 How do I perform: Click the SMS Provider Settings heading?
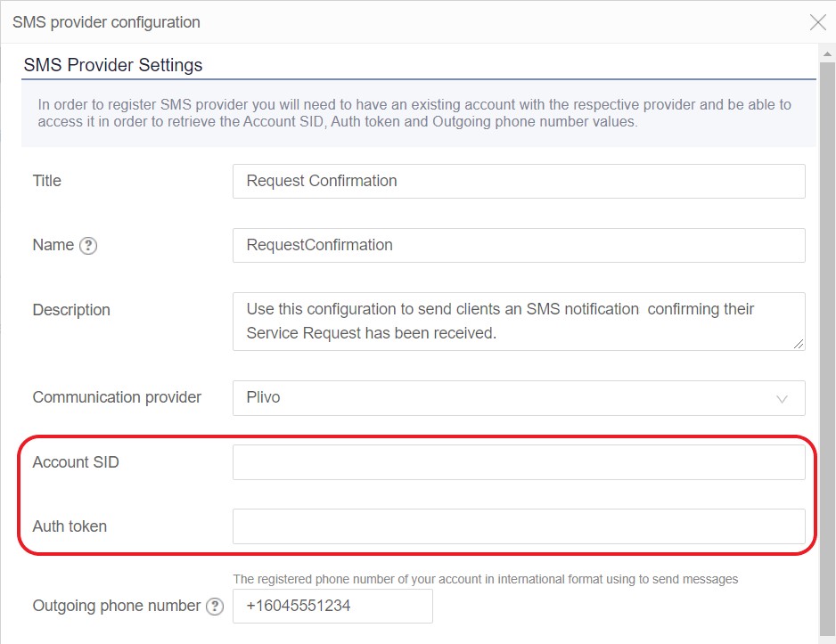113,64
